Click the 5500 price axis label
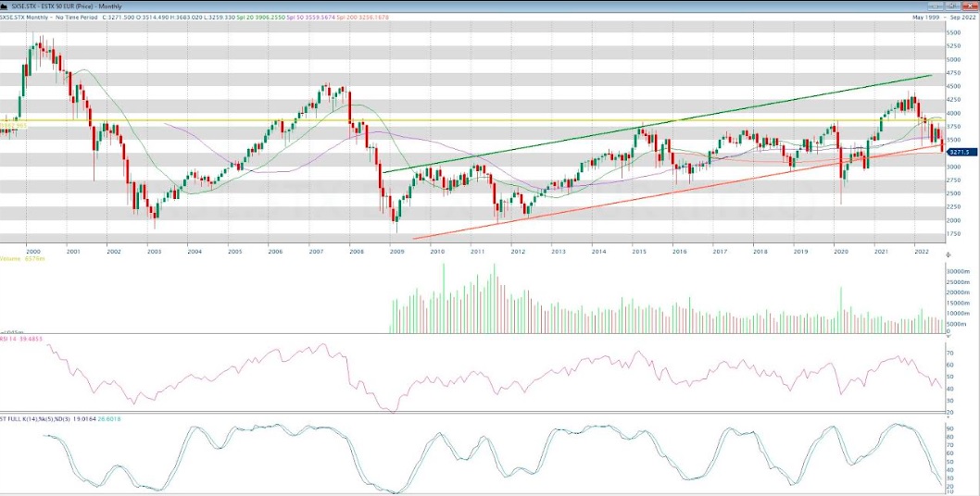Screen dimensions: 980x496 [956, 32]
